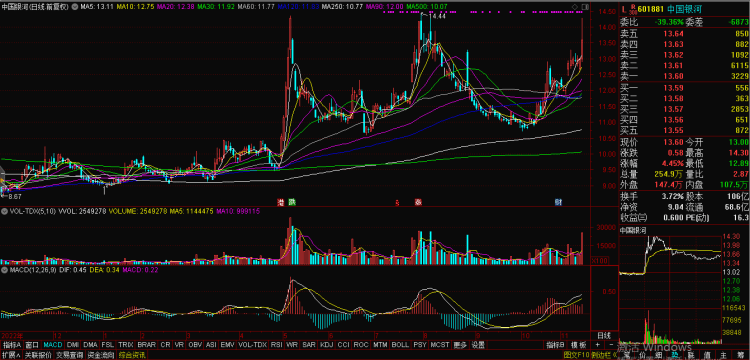This screenshot has width=750, height=360.
Task: Switch to the 综合资讯 tab
Action: tap(131, 355)
